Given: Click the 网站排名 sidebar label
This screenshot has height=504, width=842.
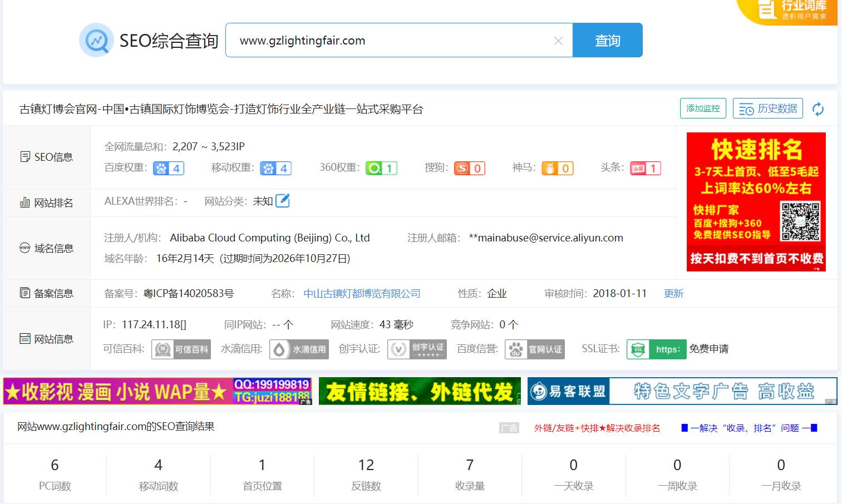Looking at the screenshot, I should (x=47, y=202).
